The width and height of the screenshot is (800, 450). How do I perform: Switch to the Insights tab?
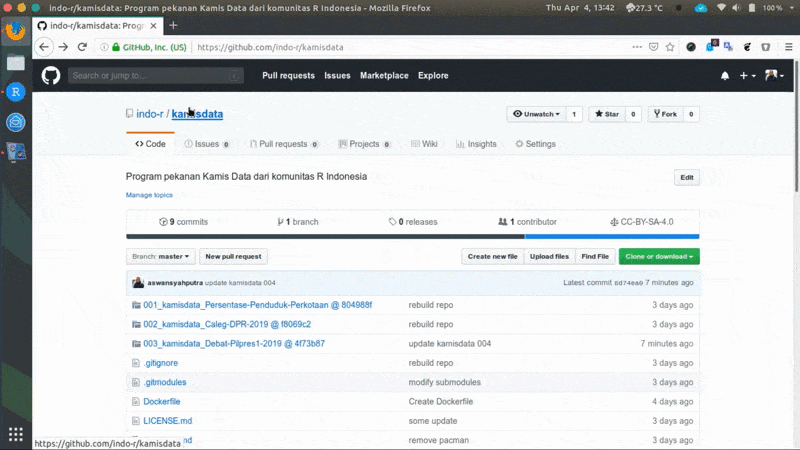[x=476, y=144]
